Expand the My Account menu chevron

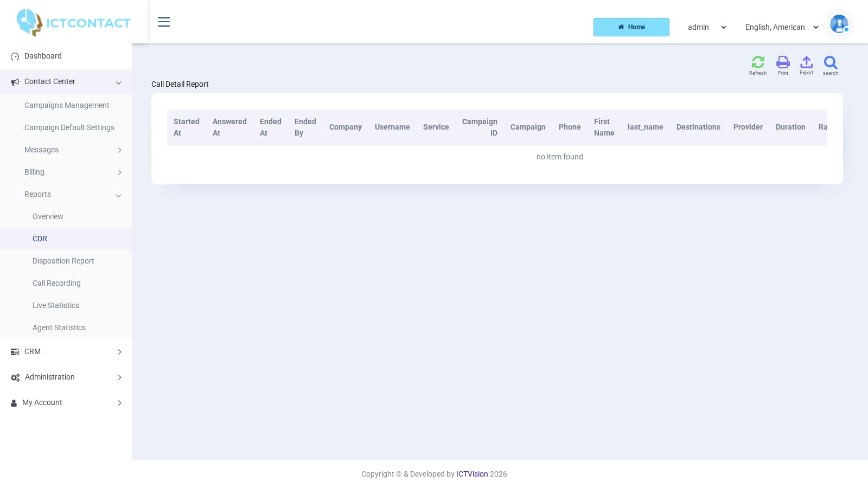119,403
